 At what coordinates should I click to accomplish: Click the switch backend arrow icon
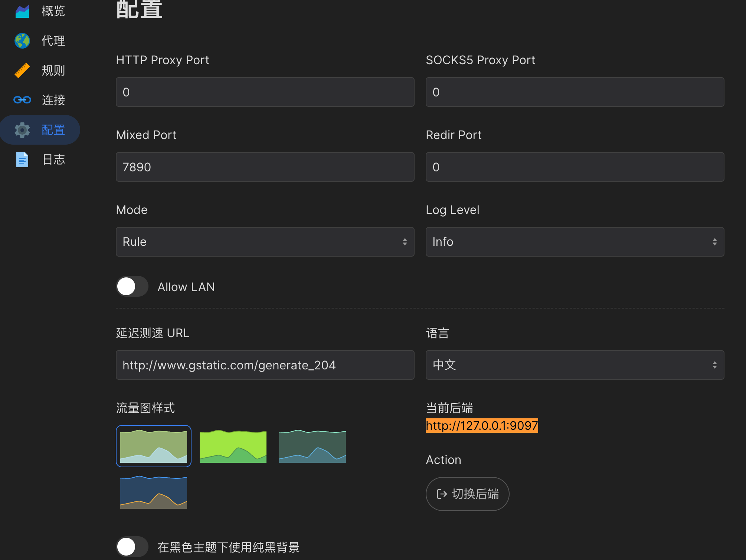point(442,494)
